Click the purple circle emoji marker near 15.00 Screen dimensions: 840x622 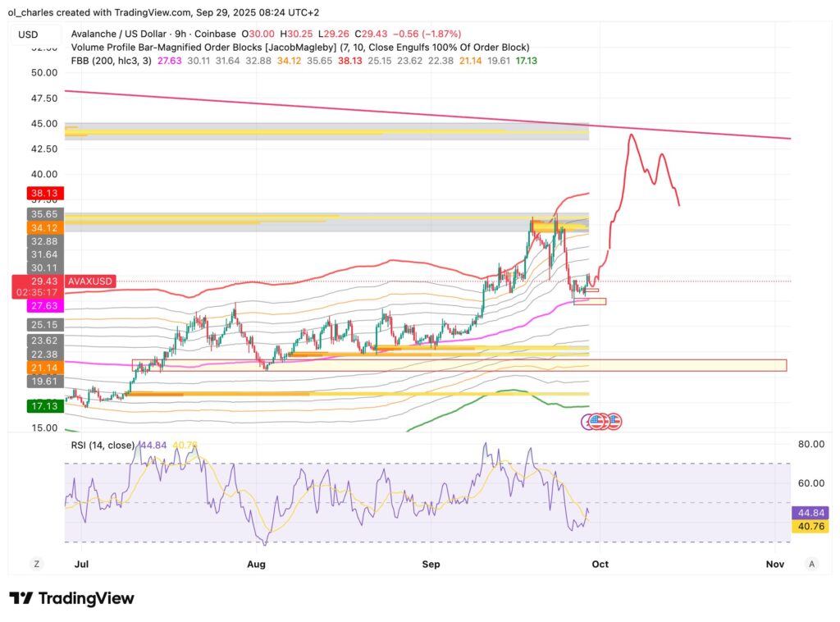[x=586, y=421]
